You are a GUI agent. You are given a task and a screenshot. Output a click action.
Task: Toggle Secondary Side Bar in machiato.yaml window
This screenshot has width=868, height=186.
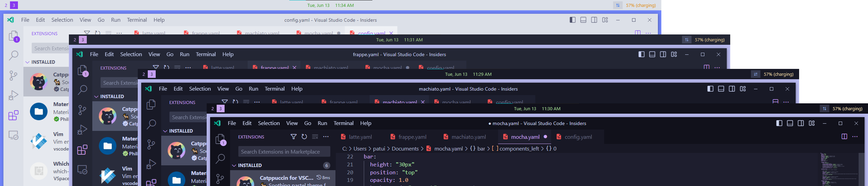[732, 89]
